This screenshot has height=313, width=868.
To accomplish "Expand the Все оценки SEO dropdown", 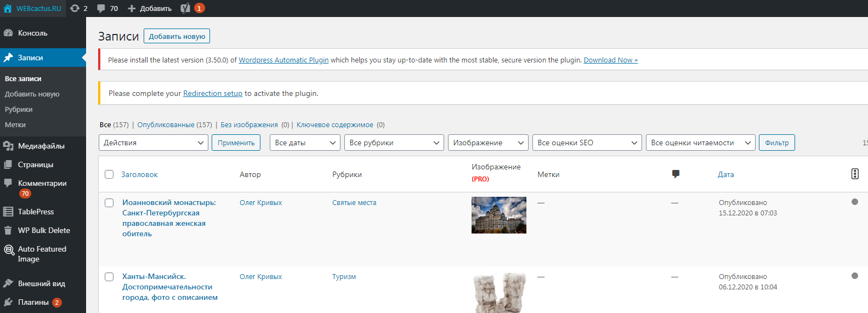I will pyautogui.click(x=587, y=143).
